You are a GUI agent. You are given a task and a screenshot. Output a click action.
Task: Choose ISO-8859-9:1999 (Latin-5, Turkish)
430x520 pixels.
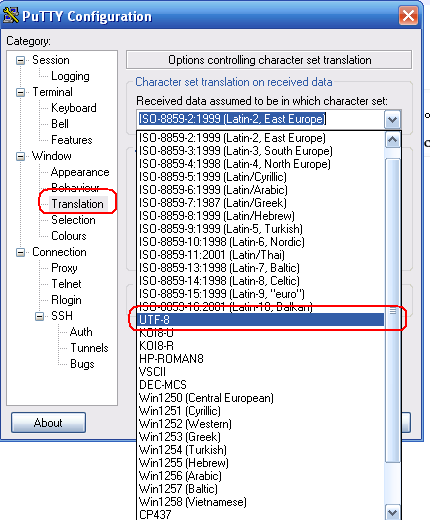pos(261,229)
